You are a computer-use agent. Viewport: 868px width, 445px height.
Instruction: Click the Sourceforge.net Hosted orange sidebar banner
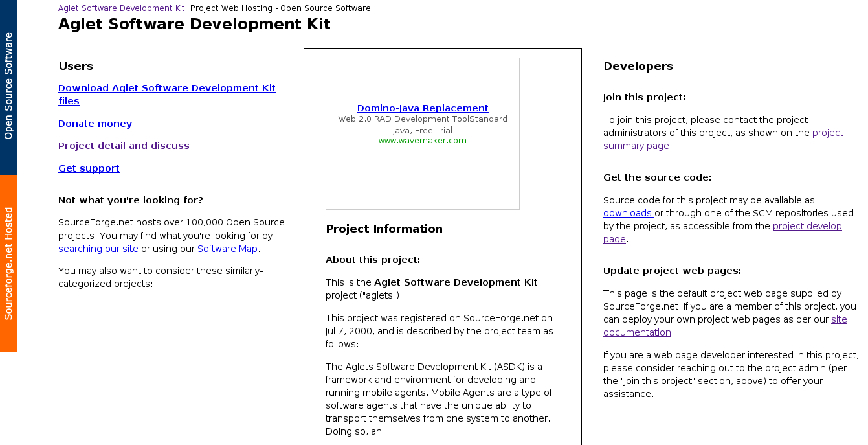click(8, 264)
